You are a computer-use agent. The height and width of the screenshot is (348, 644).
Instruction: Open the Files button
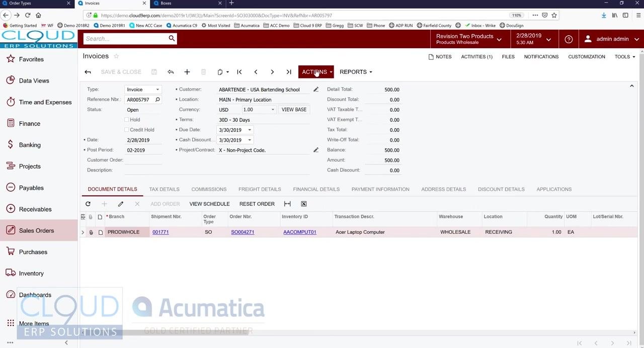(x=508, y=57)
